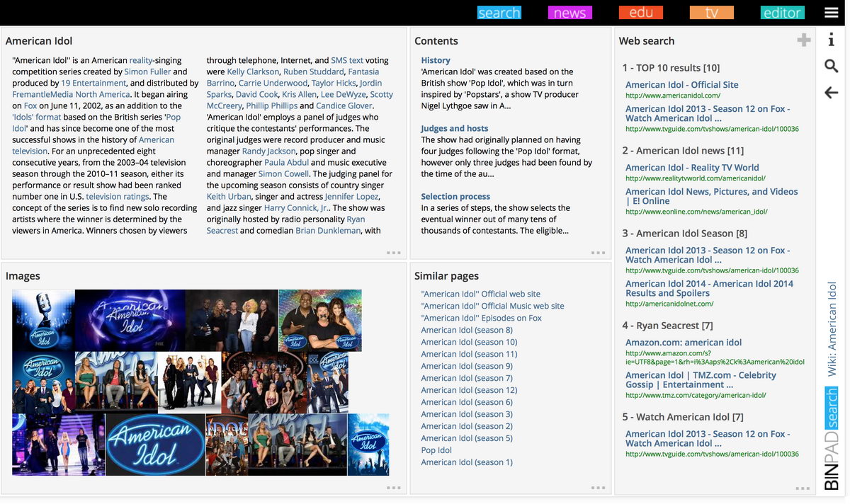850x504 pixels.
Task: Select the Ryan Seacrest group heading
Action: click(x=667, y=326)
